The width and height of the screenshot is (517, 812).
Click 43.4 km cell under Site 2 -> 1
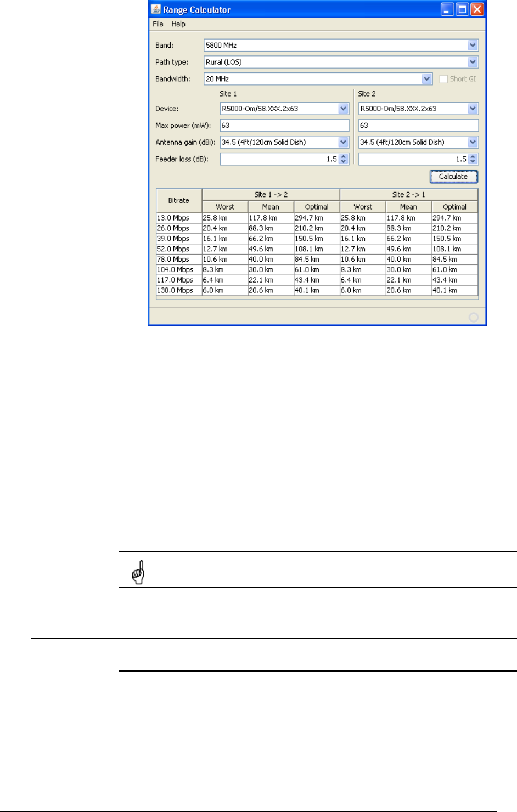tap(454, 280)
